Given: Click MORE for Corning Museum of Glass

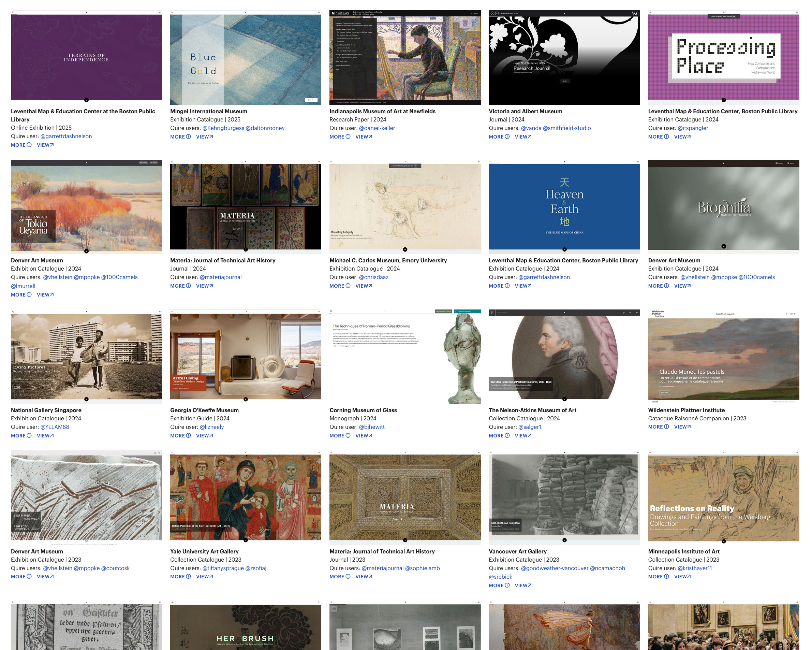Looking at the screenshot, I should (340, 436).
